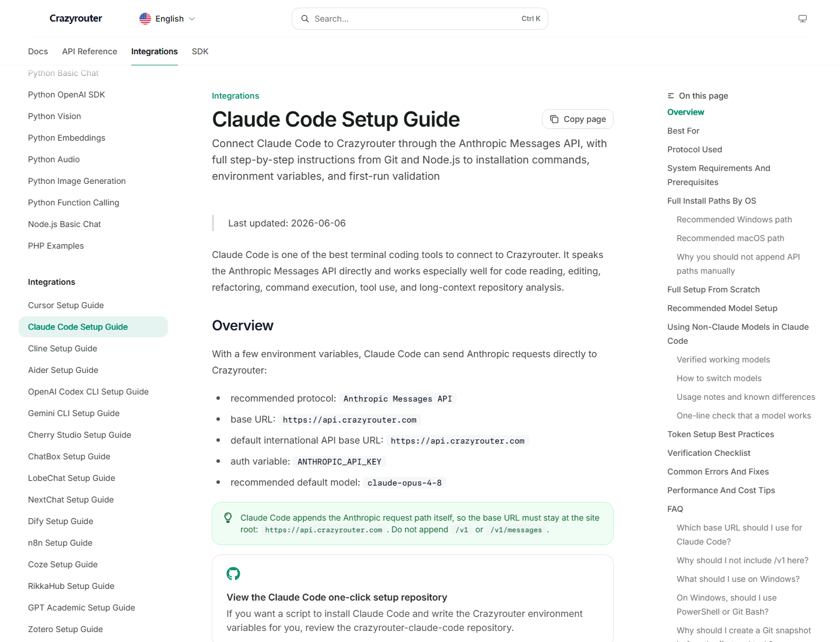Open Gemini CLI Setup Guide
The image size is (840, 642).
click(x=73, y=413)
